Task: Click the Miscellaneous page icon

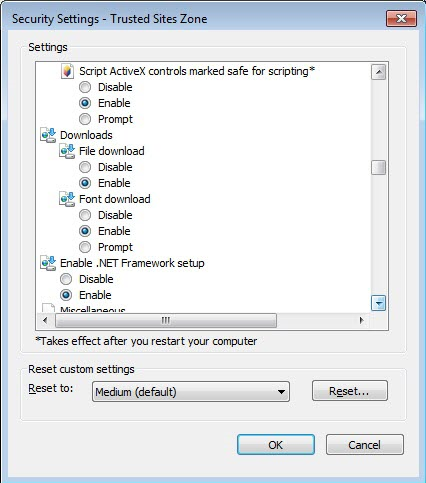Action: coord(48,308)
